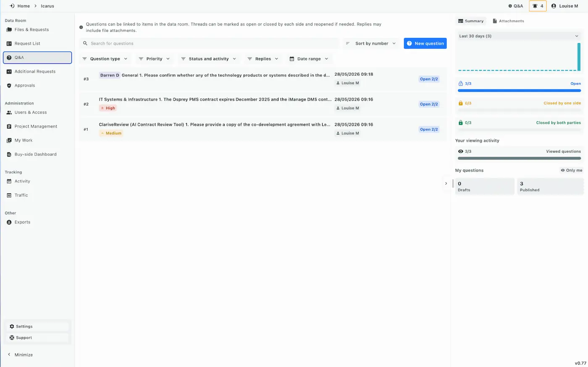
Task: Minimize the left sidebar
Action: pos(20,355)
